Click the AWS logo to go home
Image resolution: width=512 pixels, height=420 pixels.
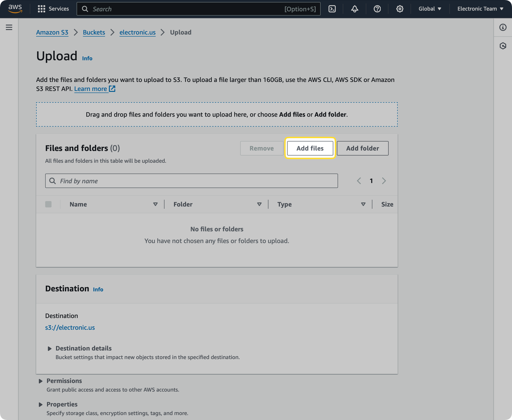15,9
